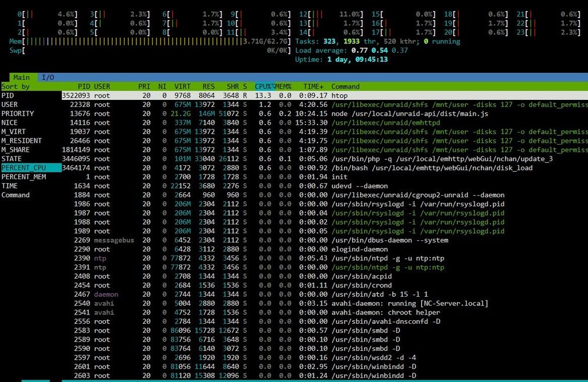Click the Command column header
The image size is (588, 382).
[345, 86]
